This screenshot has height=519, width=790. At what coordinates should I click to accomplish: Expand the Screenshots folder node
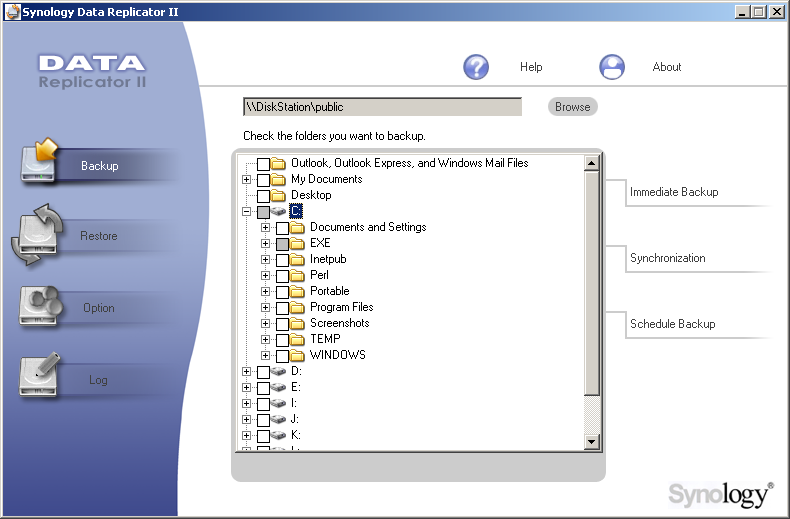(x=265, y=323)
